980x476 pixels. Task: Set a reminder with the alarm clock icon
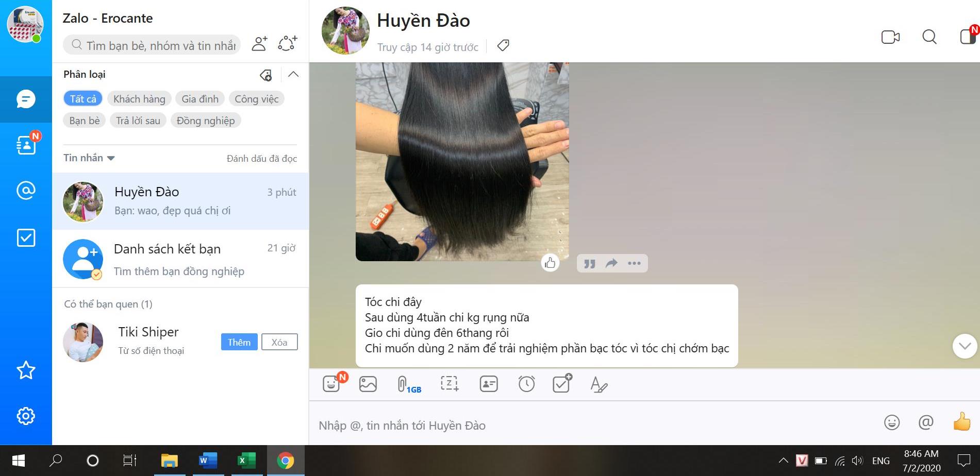coord(526,384)
